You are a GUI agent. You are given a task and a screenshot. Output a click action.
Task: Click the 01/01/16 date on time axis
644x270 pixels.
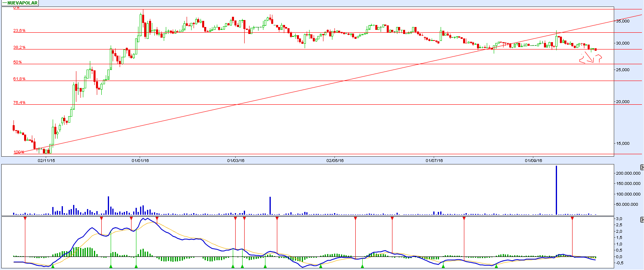pos(140,160)
